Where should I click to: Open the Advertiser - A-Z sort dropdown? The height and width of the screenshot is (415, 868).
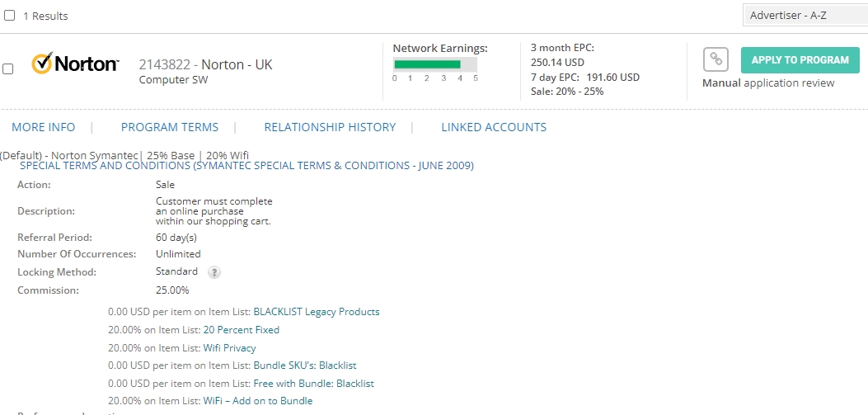coord(805,16)
